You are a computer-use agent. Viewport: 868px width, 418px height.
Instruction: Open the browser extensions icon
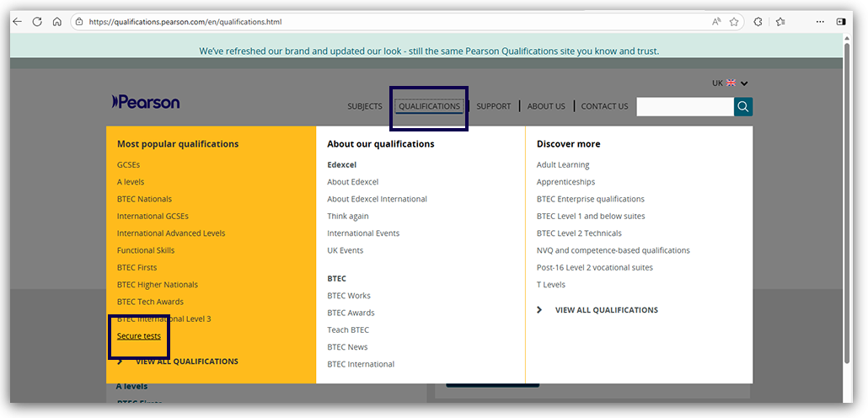(758, 22)
